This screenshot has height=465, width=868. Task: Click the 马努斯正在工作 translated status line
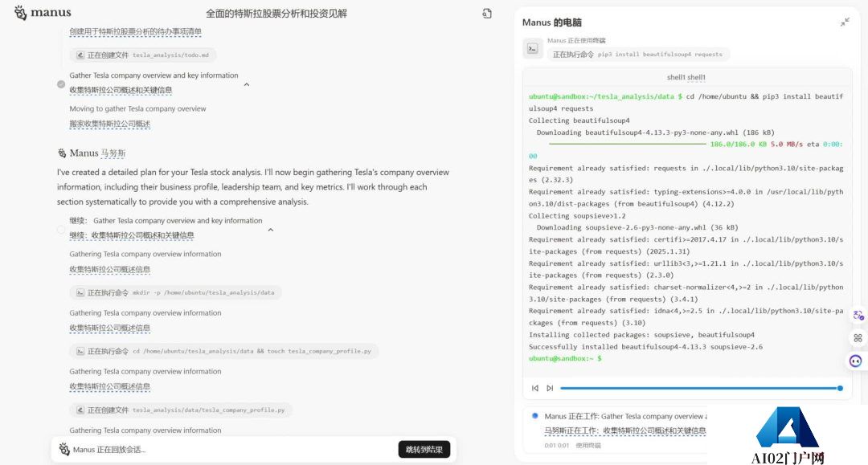625,430
